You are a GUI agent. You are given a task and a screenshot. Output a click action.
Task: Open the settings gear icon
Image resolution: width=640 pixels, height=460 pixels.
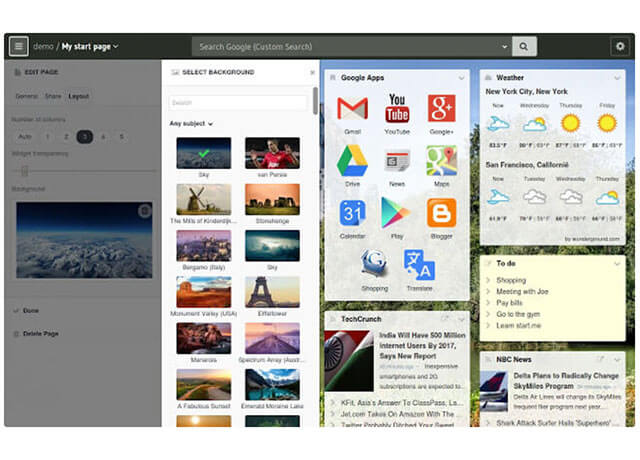pos(619,46)
